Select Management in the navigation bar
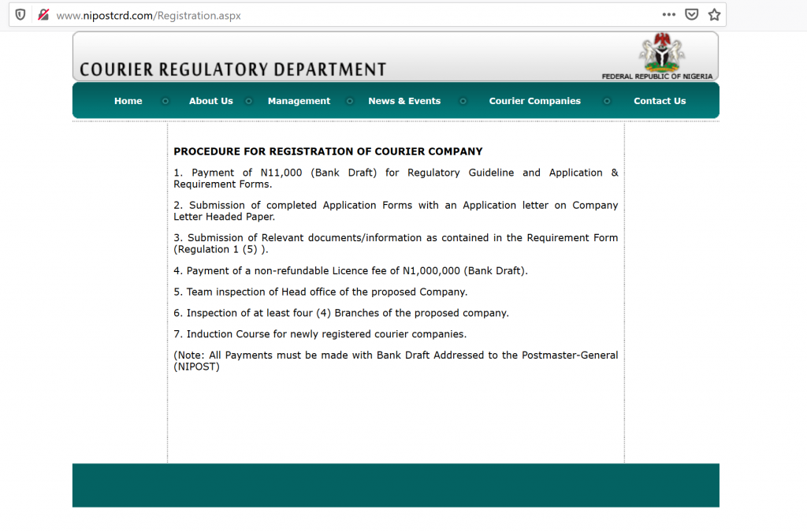The image size is (807, 532). 299,101
